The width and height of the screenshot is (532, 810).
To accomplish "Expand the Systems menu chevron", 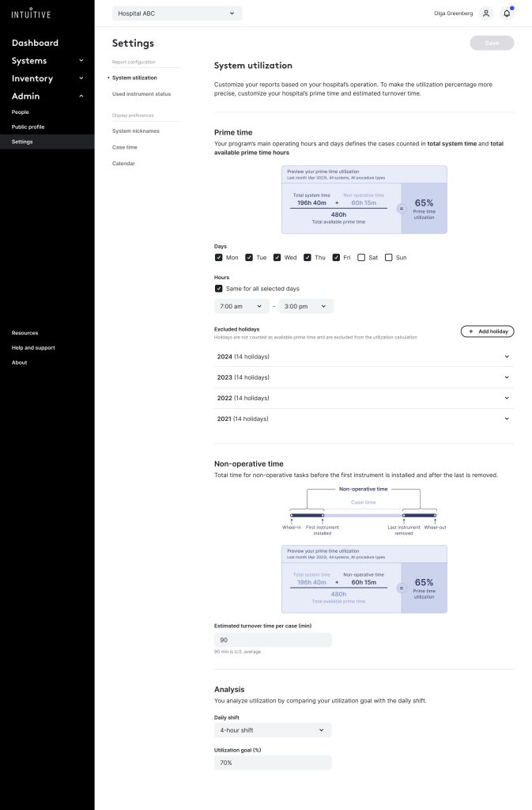I will [81, 61].
